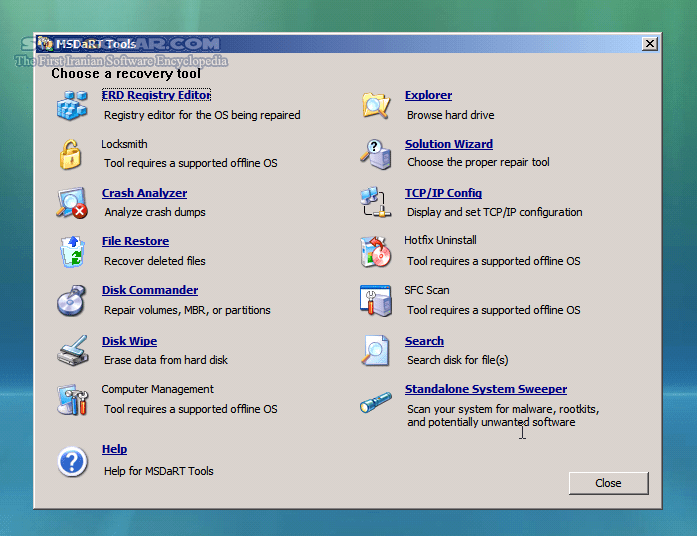Click the Locksmith padlock icon

tap(70, 154)
